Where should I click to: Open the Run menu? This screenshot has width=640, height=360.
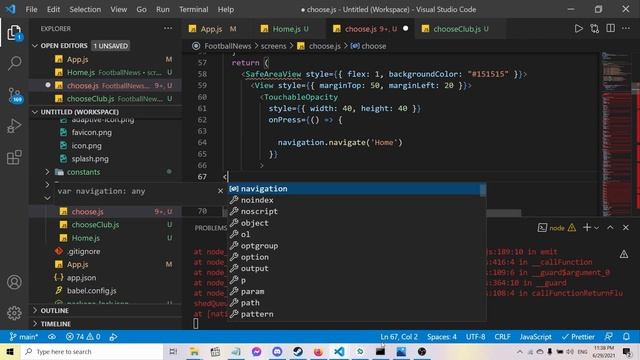tap(162, 9)
